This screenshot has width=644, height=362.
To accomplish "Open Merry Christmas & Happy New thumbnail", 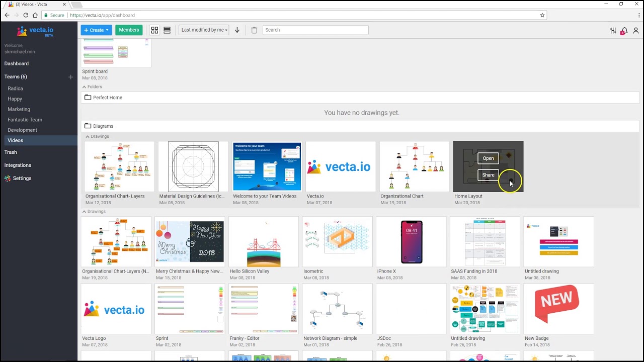I will coord(190,242).
